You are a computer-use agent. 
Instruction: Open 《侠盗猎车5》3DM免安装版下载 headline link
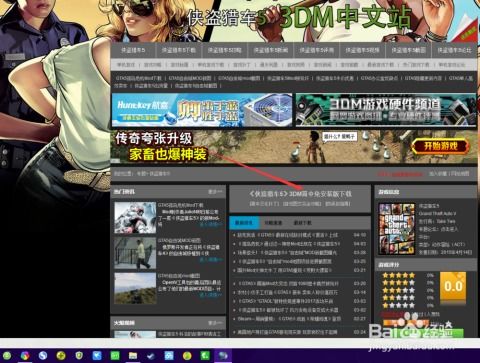(x=300, y=194)
